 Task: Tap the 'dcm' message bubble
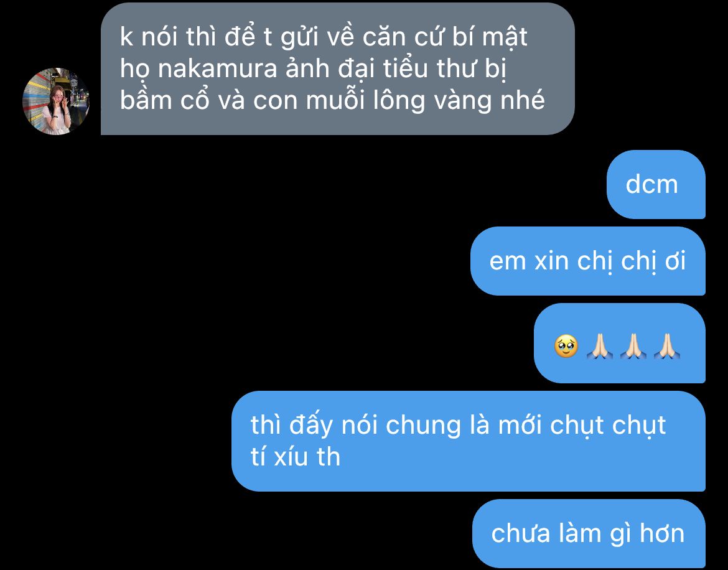click(656, 184)
